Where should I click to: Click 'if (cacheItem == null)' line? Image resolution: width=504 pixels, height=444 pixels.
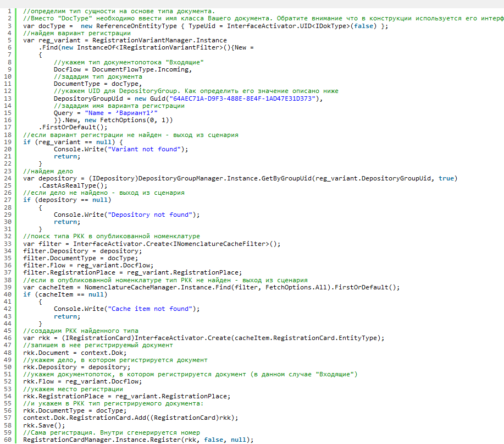tap(65, 295)
